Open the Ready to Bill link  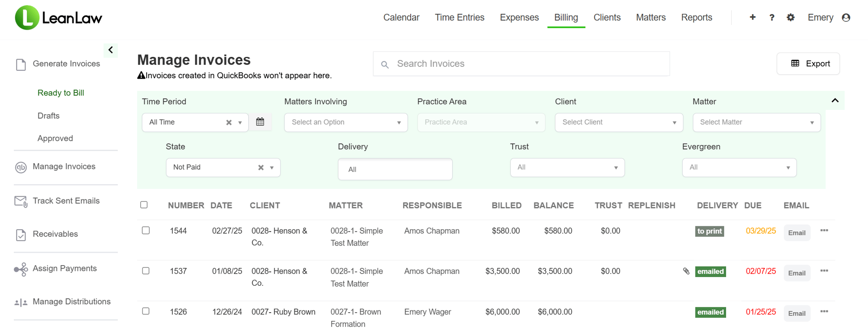[x=61, y=93]
